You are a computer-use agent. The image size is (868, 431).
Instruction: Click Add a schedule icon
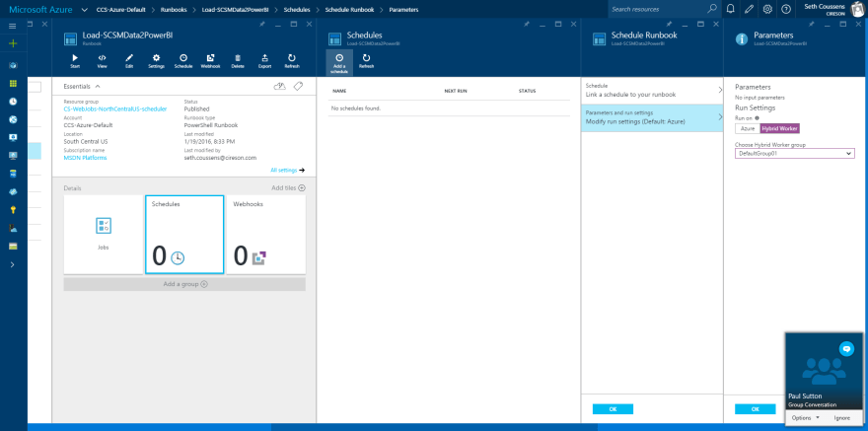coord(339,61)
